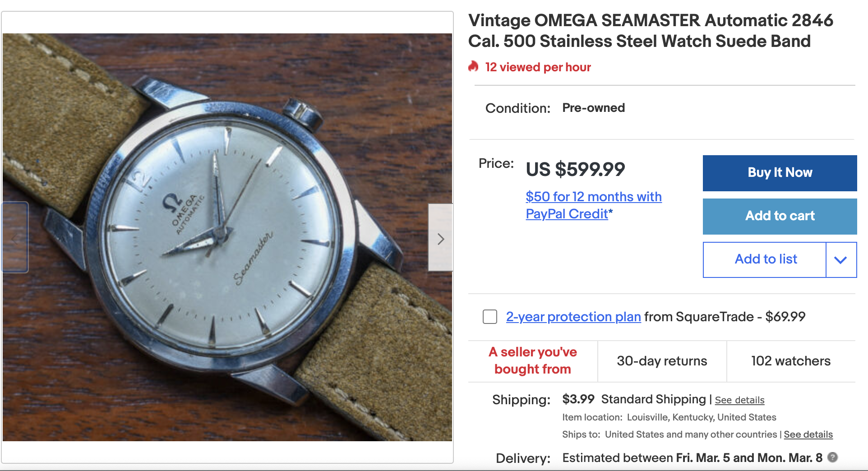Open Ships to See details link
This screenshot has width=868, height=471.
click(808, 434)
